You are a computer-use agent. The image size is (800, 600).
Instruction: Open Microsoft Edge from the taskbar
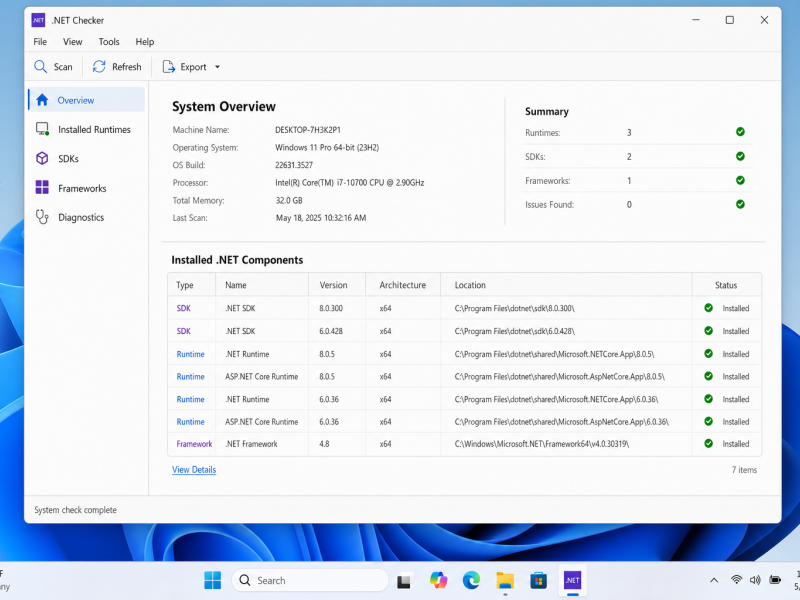471,580
